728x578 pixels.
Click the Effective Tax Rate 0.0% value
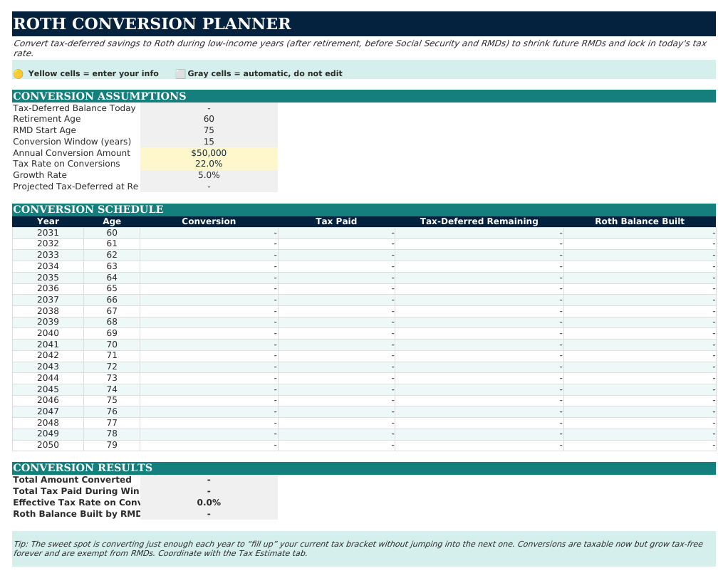[209, 503]
